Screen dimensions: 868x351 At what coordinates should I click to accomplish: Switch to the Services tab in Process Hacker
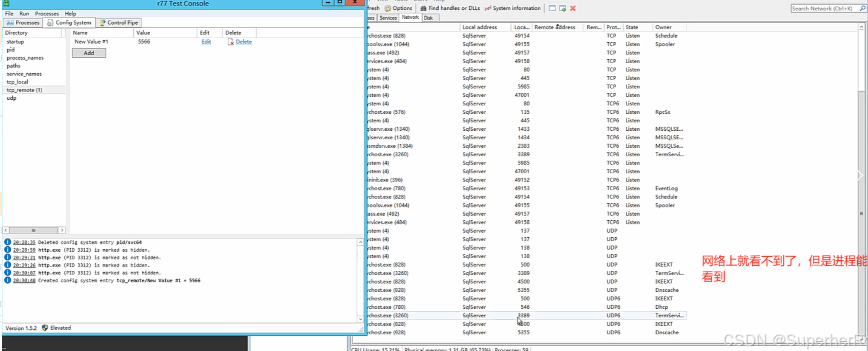388,18
